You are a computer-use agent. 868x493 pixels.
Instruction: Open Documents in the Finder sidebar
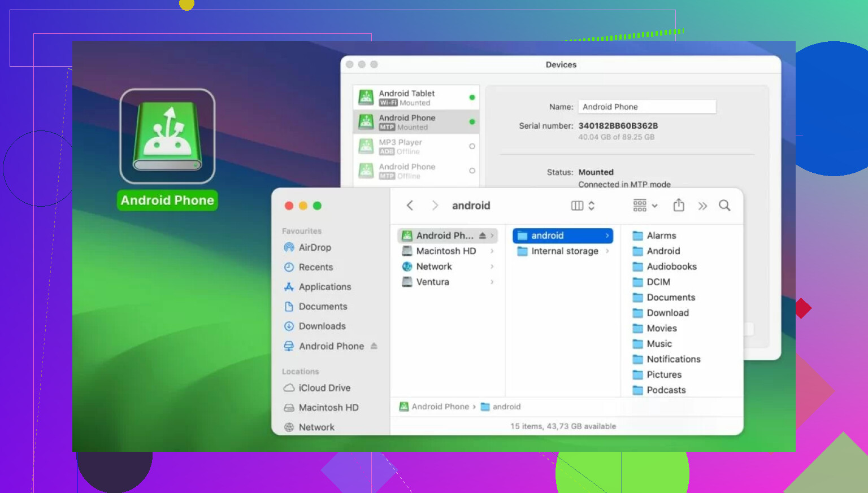(315, 307)
